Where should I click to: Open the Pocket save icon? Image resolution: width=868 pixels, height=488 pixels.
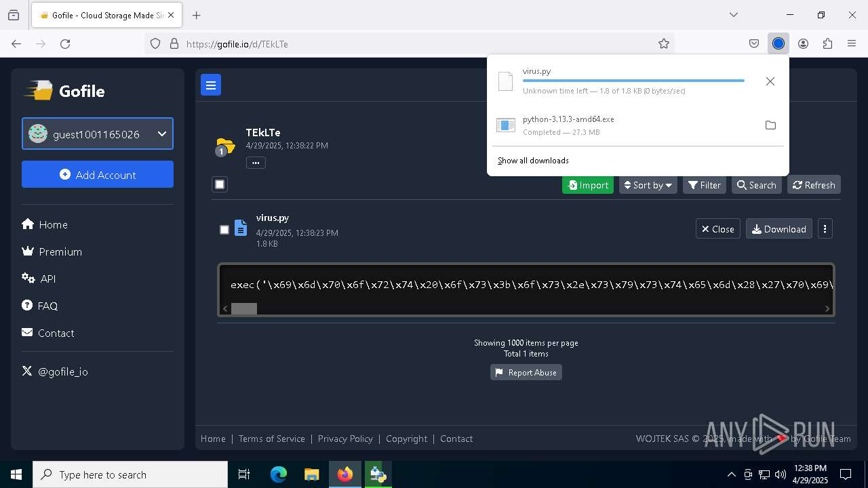coord(754,43)
